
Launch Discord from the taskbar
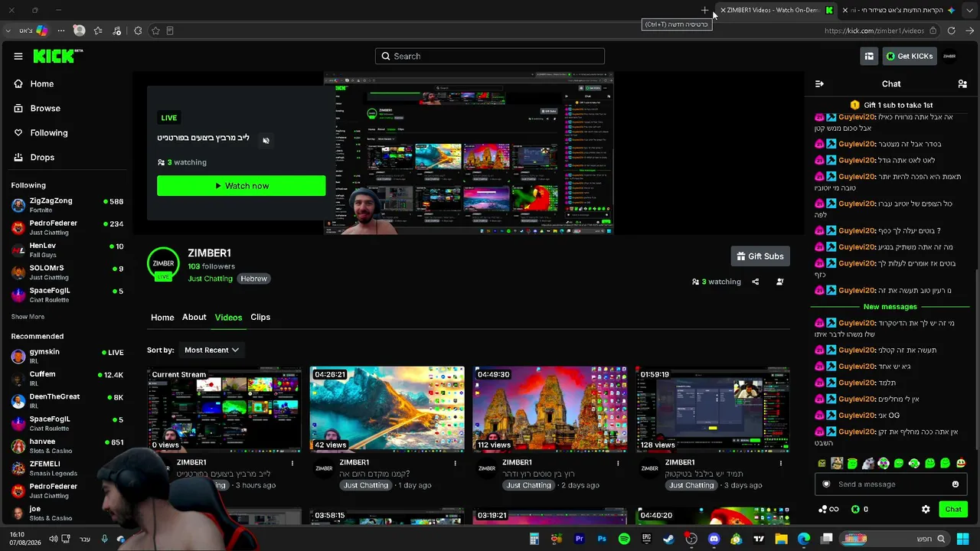tap(714, 539)
